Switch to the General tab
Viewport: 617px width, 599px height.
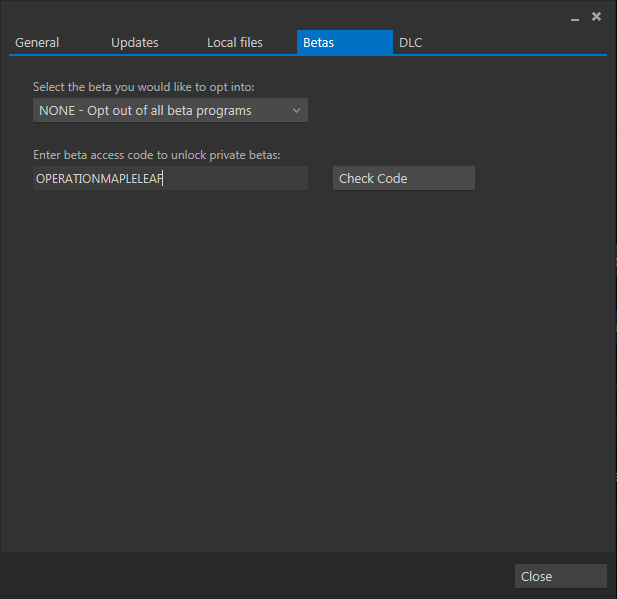coord(37,43)
